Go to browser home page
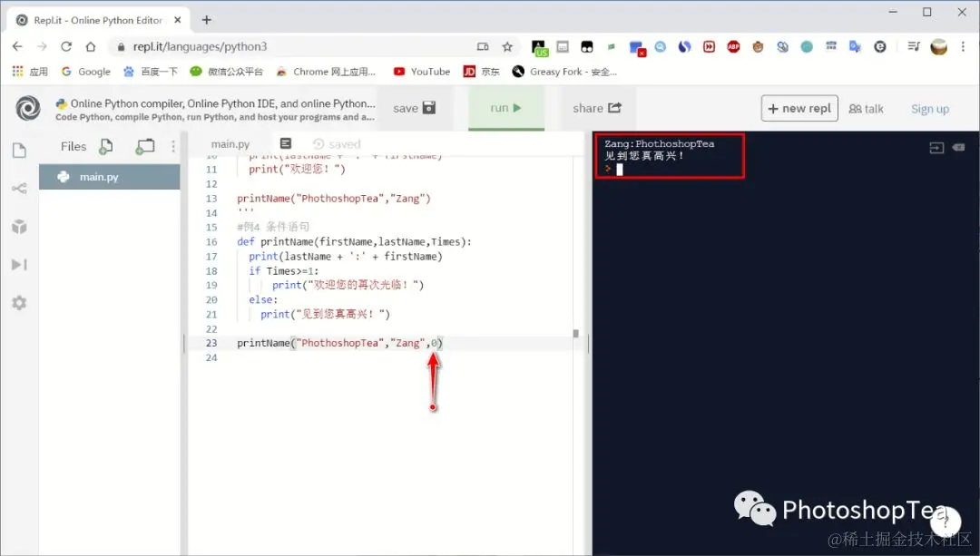Image resolution: width=980 pixels, height=556 pixels. pyautogui.click(x=91, y=46)
